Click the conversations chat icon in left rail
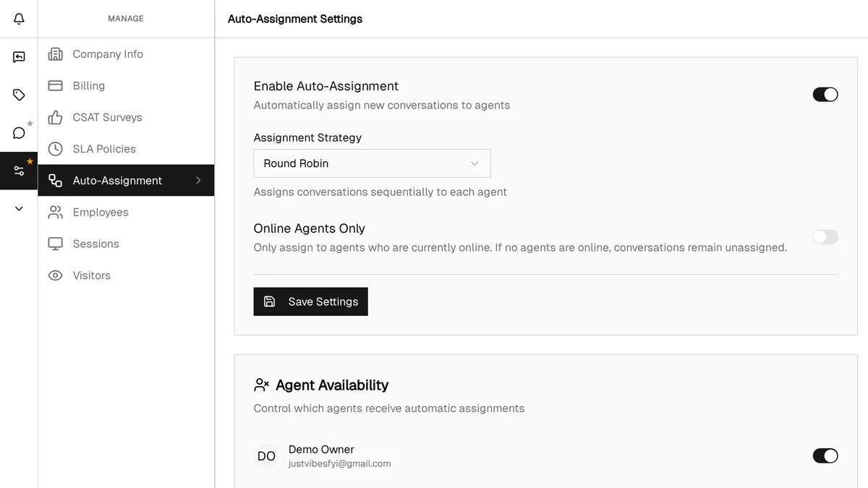868x488 pixels. click(x=18, y=56)
